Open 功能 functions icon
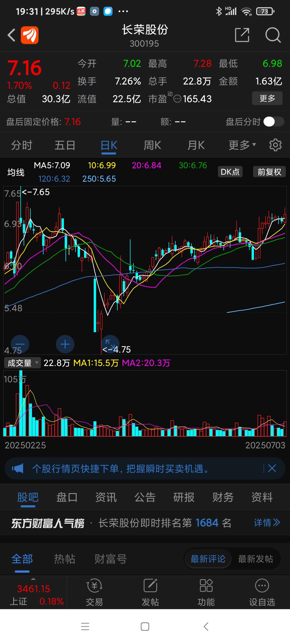 pyautogui.click(x=206, y=592)
